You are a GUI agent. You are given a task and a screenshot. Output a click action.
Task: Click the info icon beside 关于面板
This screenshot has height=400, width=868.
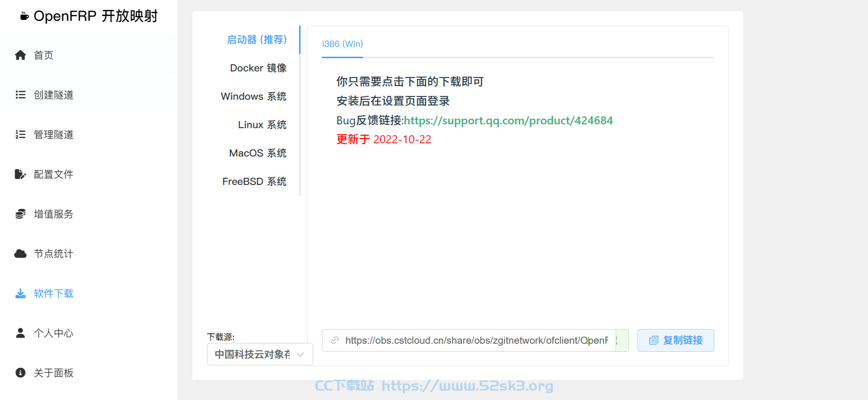click(x=20, y=373)
